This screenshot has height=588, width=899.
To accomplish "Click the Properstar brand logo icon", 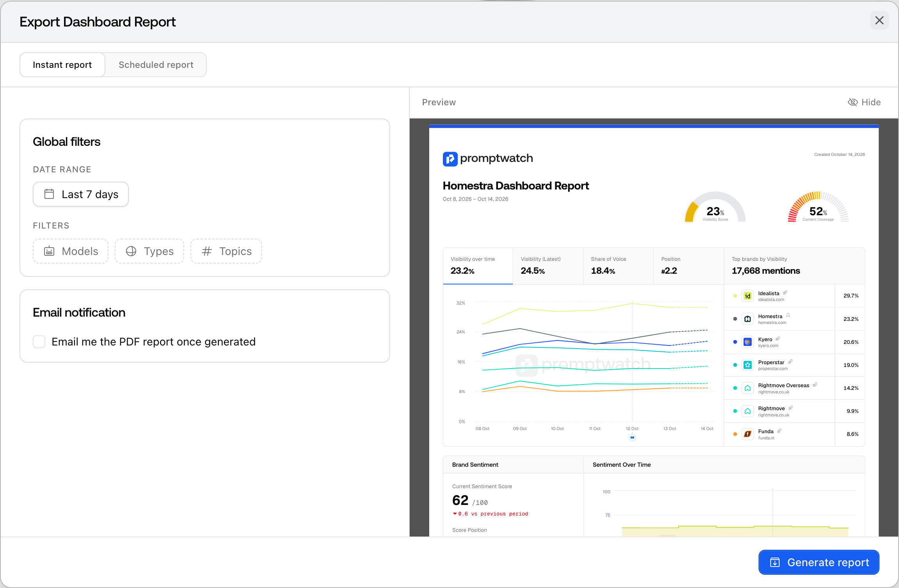I will tap(748, 365).
